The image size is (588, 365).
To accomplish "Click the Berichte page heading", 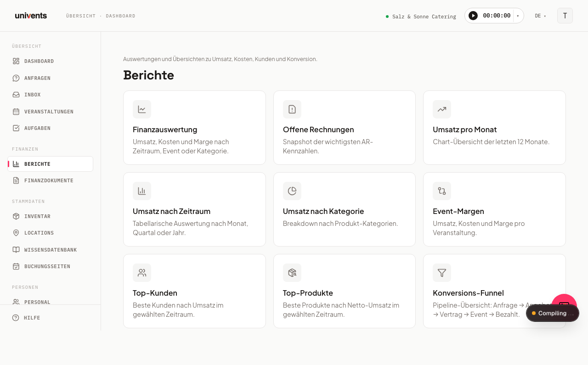I will click(148, 75).
